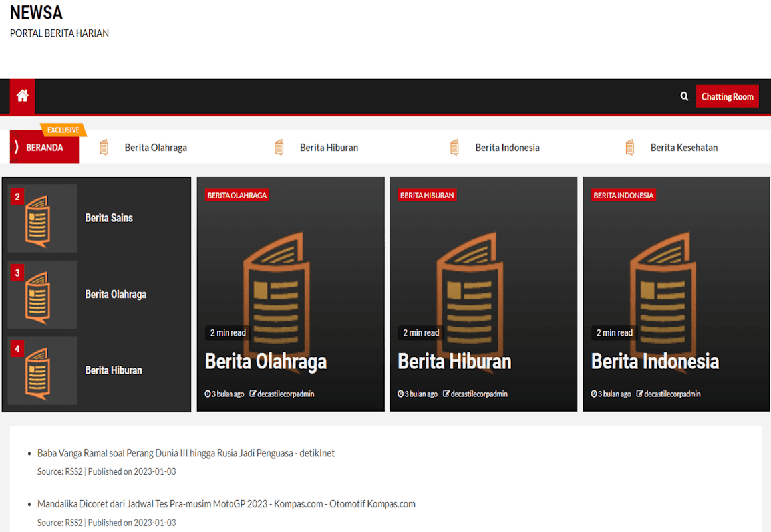
Task: Open search with the magnifier icon
Action: point(684,96)
